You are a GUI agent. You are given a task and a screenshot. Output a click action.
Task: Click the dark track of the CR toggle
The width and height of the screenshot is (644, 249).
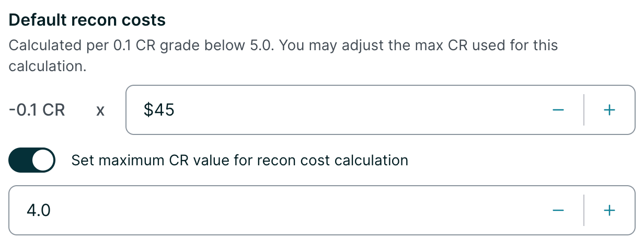click(x=21, y=160)
